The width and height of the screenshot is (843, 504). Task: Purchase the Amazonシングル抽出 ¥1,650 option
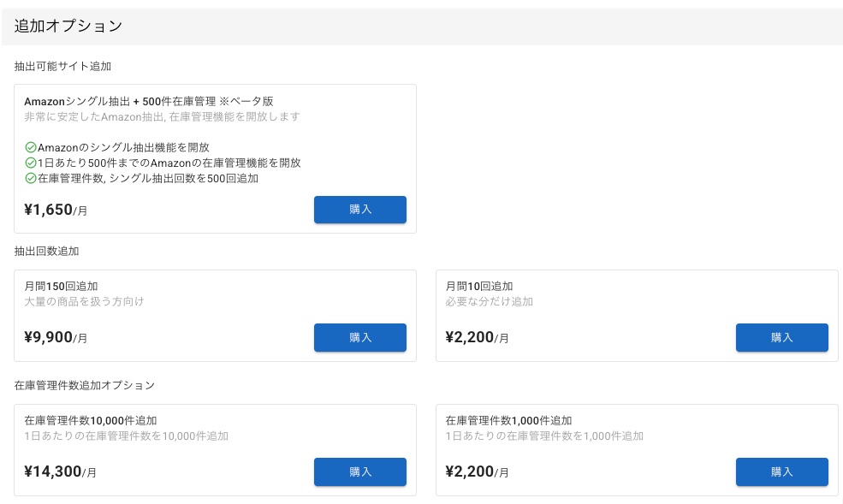coord(359,210)
